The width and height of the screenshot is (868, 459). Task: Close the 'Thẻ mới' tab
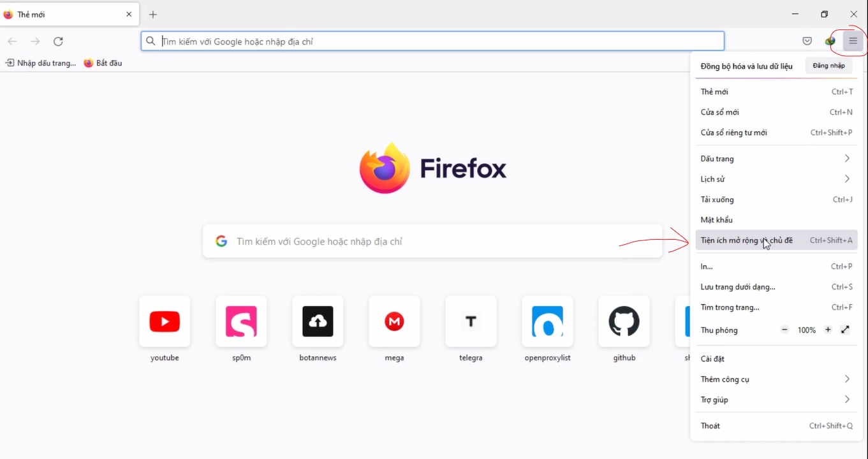129,14
